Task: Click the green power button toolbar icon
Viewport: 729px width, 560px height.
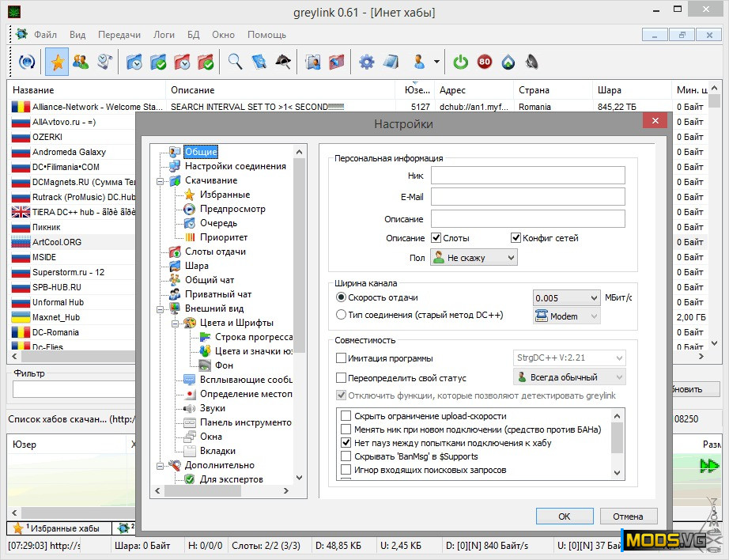Action: (460, 62)
